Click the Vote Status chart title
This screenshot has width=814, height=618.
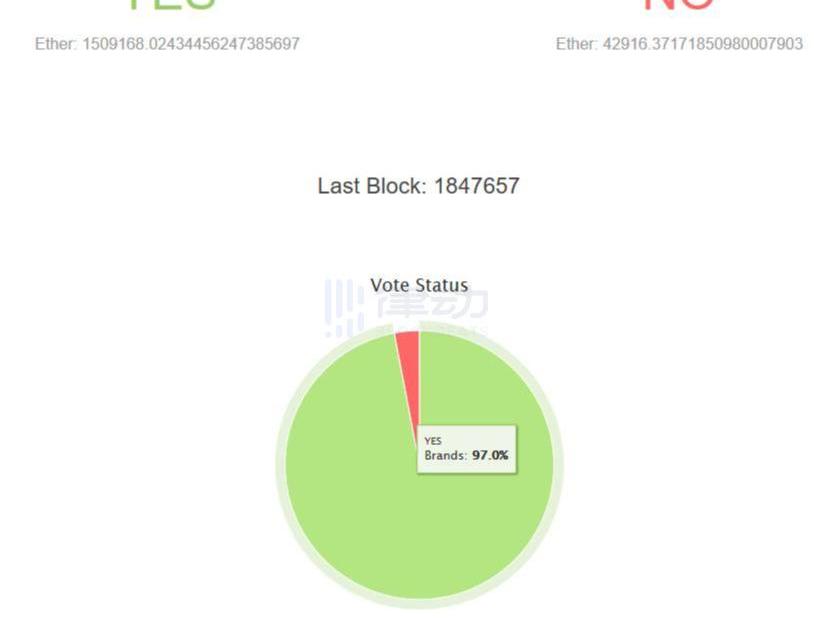(x=419, y=285)
